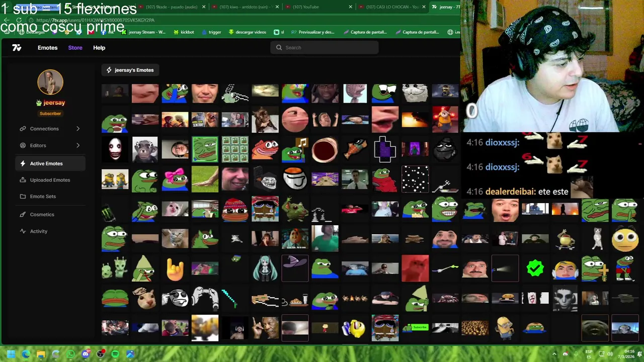Click the Uploaded Emotes upload icon
The image size is (644, 362).
(x=23, y=180)
